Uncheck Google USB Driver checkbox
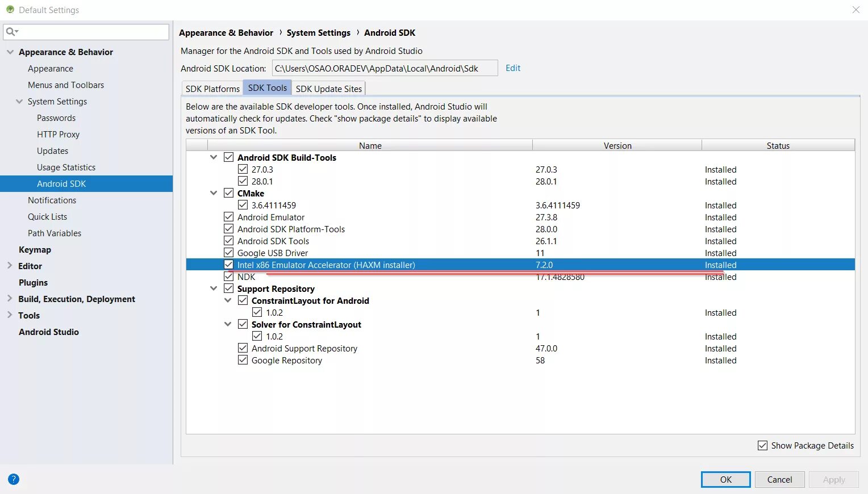868x494 pixels. [228, 253]
